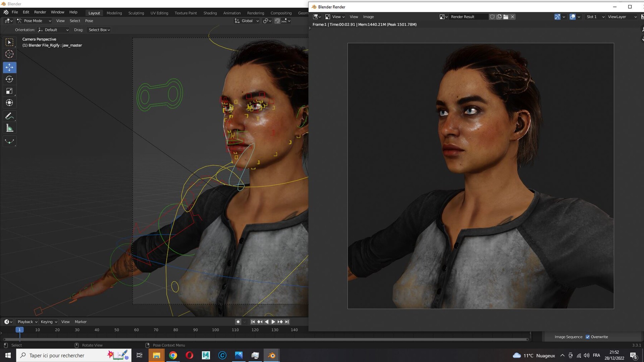Click the Blender logo menu icon
This screenshot has width=644, height=362.
coord(6,12)
